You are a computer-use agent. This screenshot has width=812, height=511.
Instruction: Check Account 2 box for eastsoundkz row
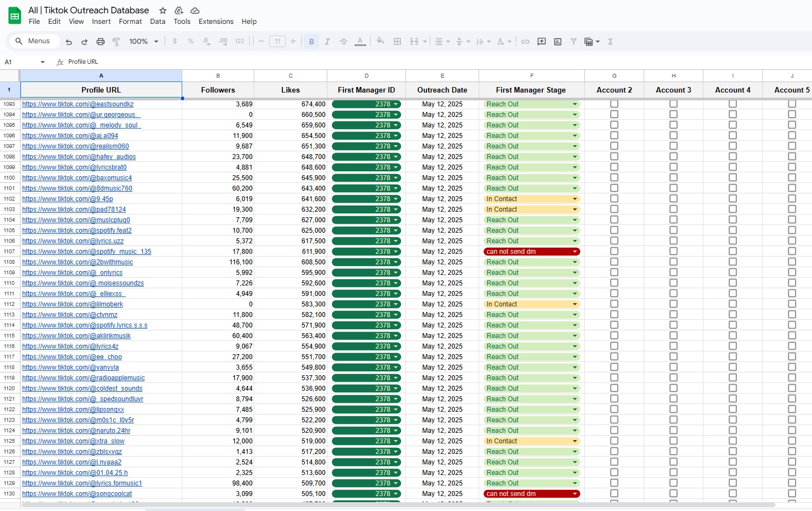point(614,104)
